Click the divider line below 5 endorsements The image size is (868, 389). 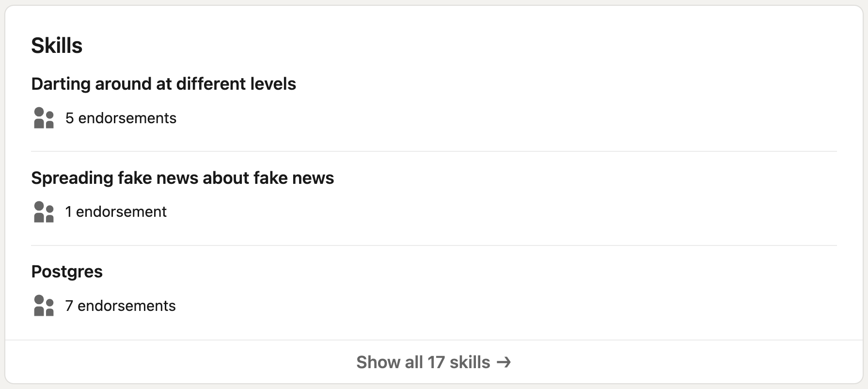point(434,151)
